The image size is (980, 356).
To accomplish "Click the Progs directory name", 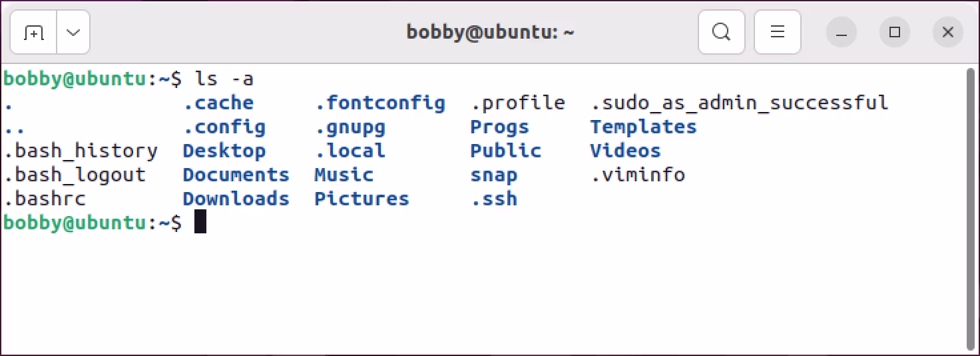I will click(499, 127).
